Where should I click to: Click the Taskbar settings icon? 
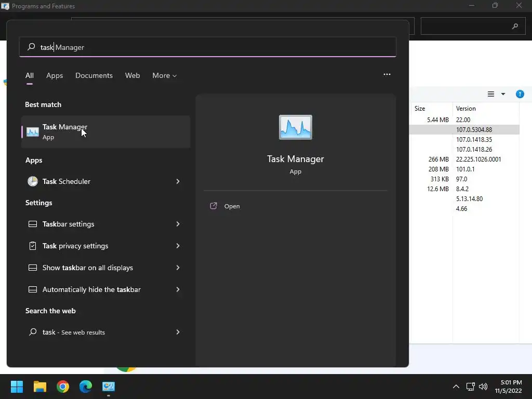point(33,224)
